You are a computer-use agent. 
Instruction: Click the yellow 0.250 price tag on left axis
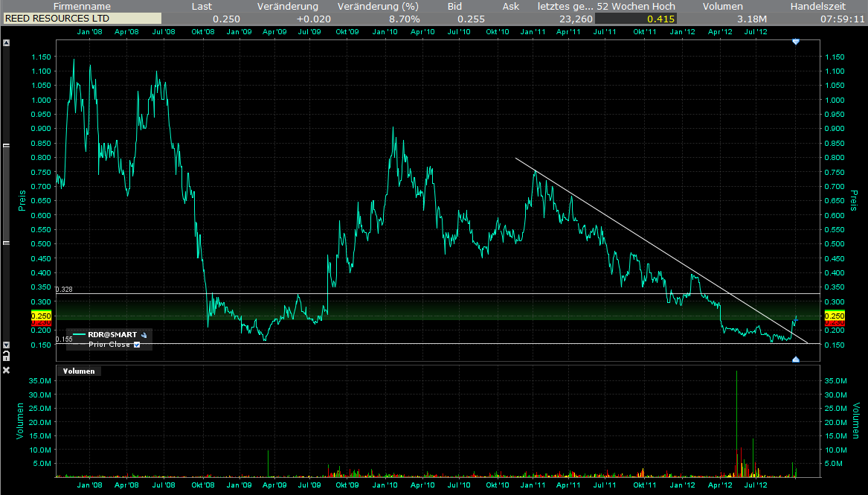tap(40, 316)
